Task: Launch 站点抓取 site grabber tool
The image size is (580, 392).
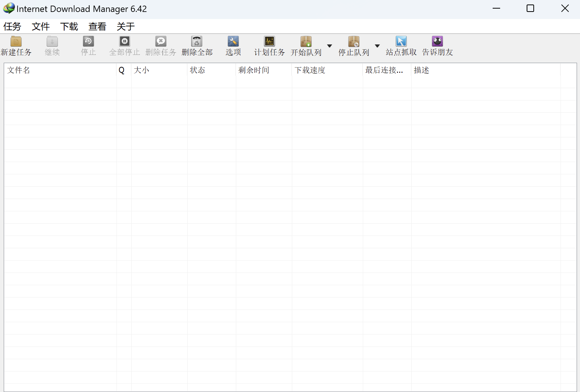Action: coord(401,41)
